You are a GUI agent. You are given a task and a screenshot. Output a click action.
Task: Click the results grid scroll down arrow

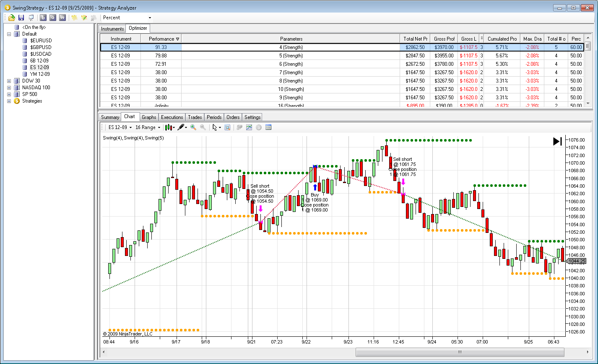tap(588, 103)
